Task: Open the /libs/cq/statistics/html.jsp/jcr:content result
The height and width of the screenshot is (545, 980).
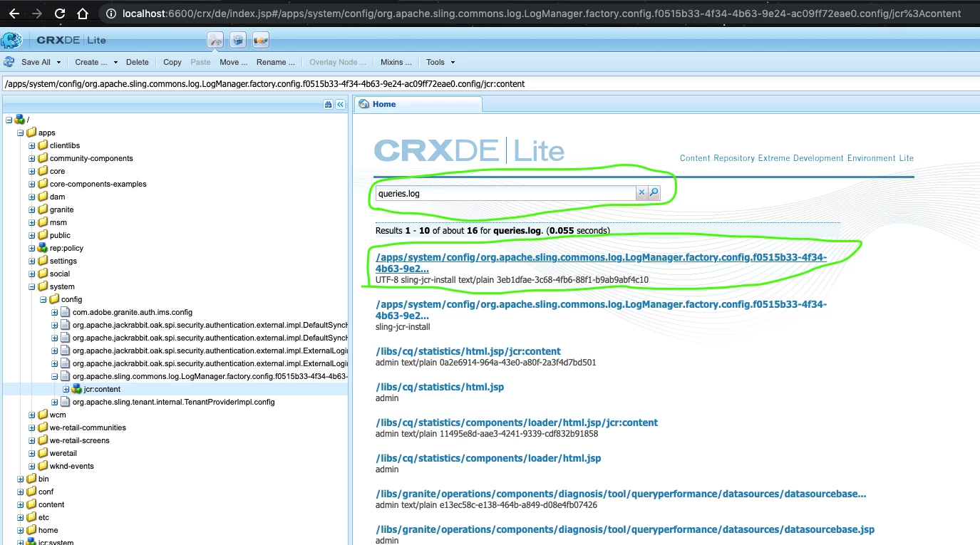Action: (x=468, y=351)
